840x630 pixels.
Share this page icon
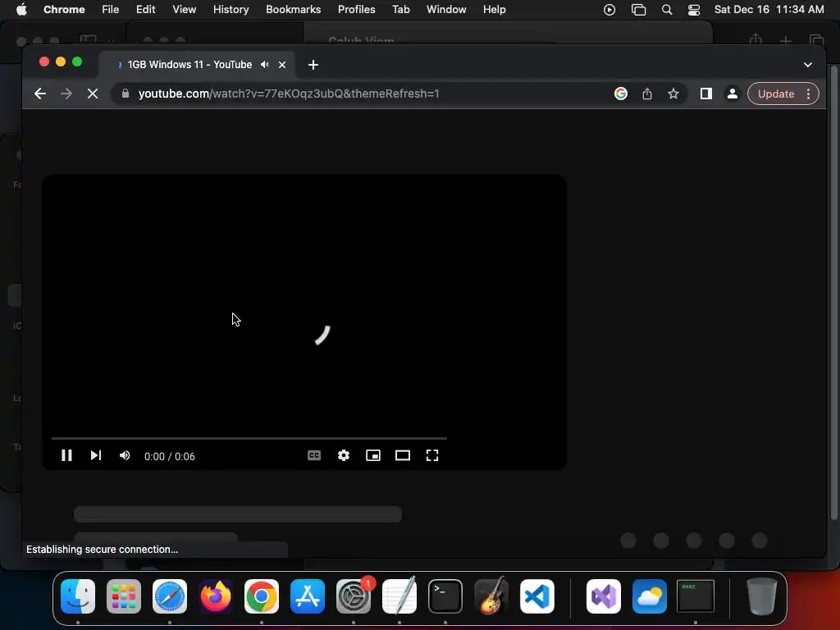point(647,94)
